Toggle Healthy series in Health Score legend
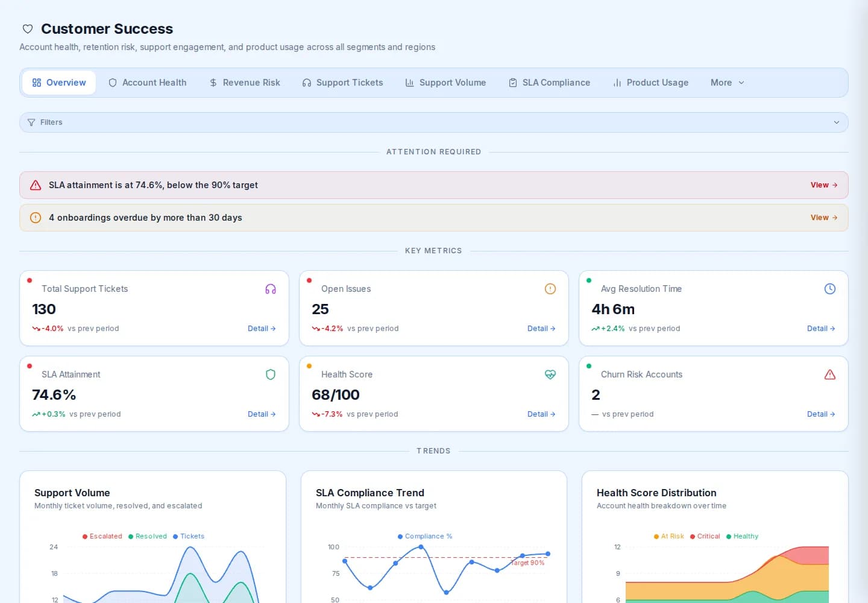868x603 pixels. [x=743, y=536]
